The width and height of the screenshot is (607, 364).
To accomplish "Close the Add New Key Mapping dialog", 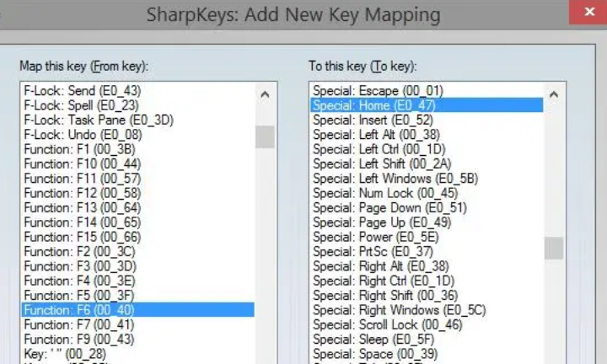I will tap(588, 12).
